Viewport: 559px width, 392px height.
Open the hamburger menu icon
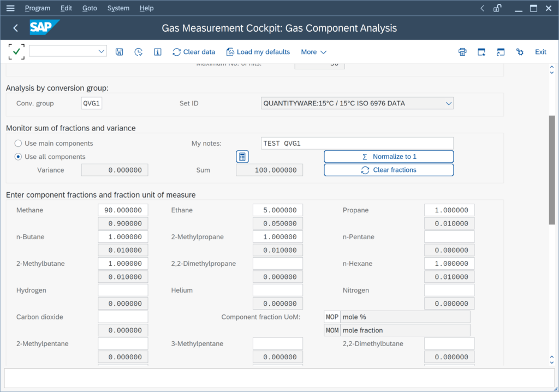[x=10, y=8]
